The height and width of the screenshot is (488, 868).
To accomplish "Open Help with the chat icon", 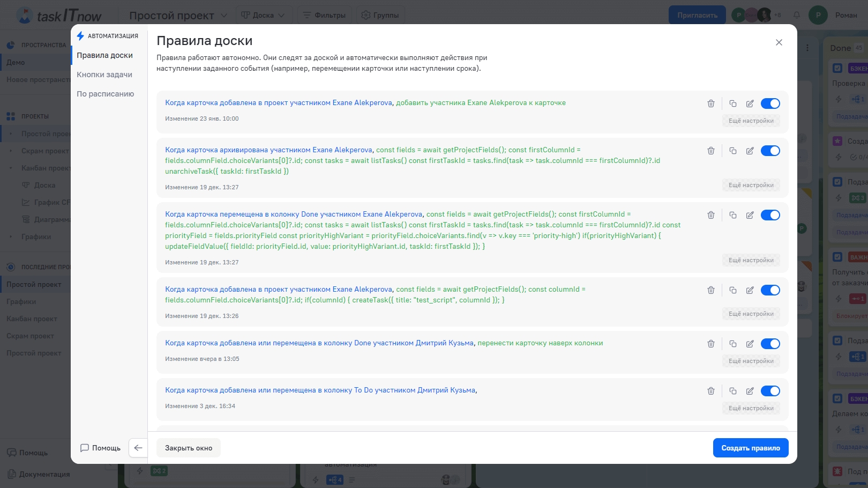I will (100, 448).
